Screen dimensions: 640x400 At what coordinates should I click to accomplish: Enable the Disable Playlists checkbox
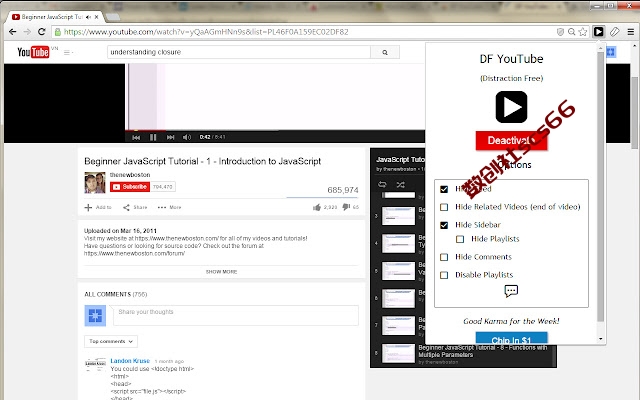pos(444,275)
